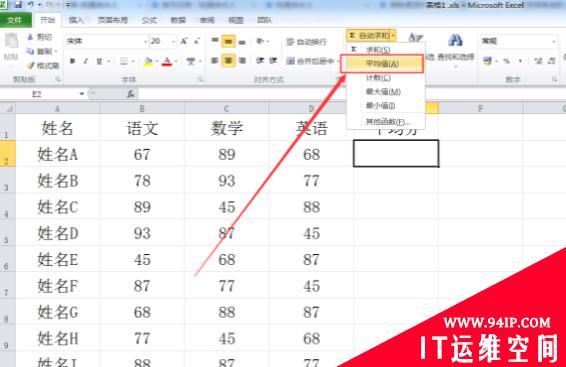This screenshot has height=367, width=566.
Task: Click the wrap text button
Action: pos(306,42)
